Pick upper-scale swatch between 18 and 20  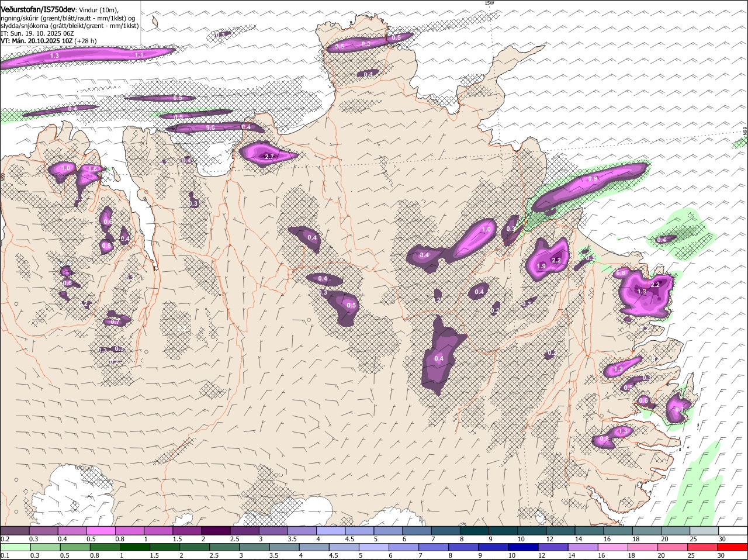(x=647, y=531)
